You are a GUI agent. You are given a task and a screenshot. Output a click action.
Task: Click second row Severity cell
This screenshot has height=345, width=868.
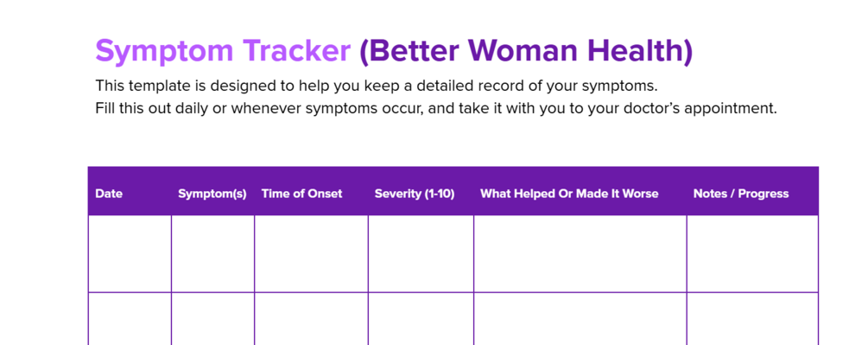[421, 319]
